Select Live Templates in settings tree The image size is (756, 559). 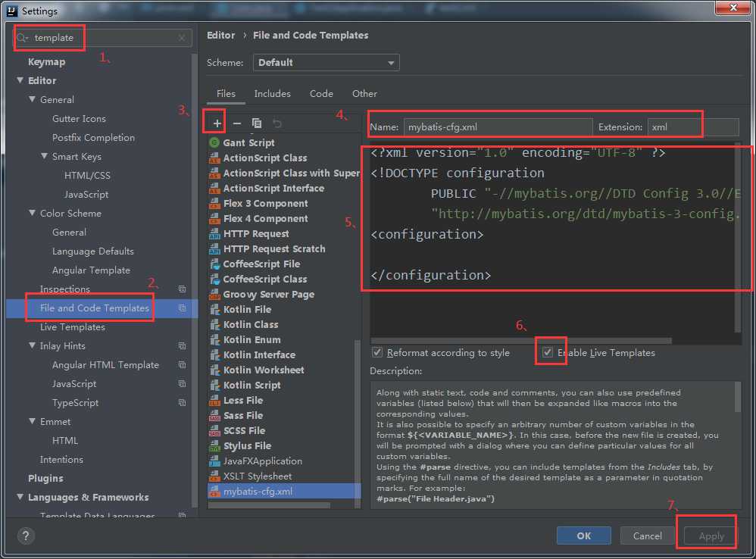click(72, 326)
